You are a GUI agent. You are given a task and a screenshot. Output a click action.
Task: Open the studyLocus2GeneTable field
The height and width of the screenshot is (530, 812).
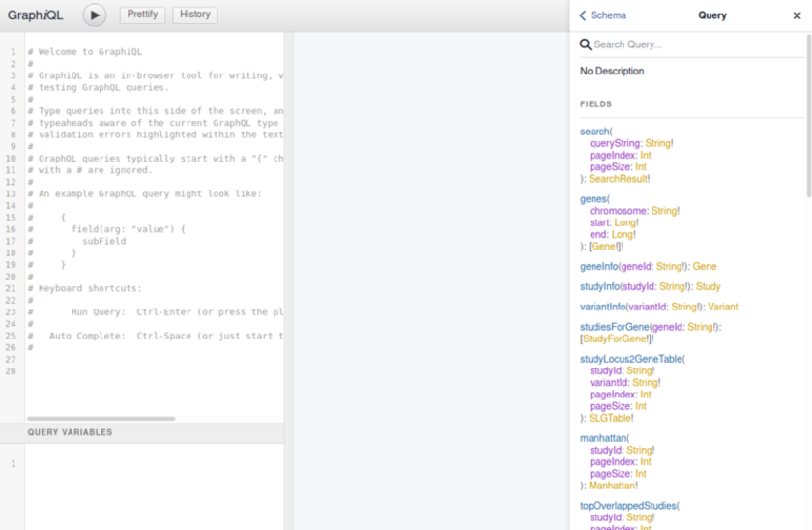[630, 359]
